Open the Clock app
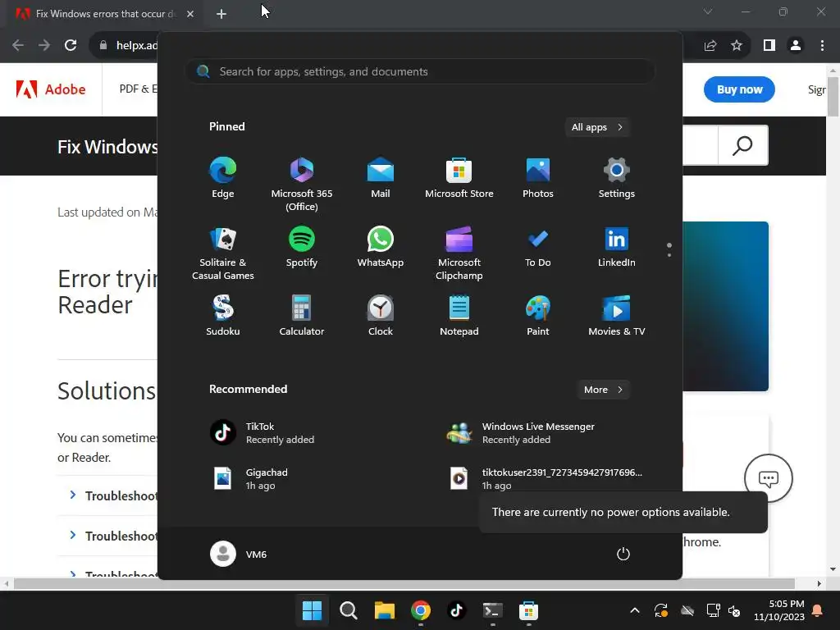 (381, 316)
